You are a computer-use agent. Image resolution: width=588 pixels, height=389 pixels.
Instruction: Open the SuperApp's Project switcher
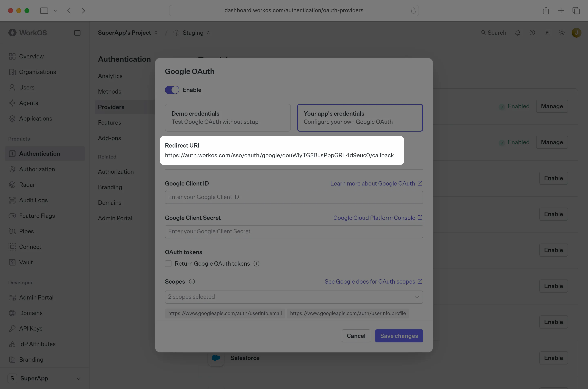128,33
